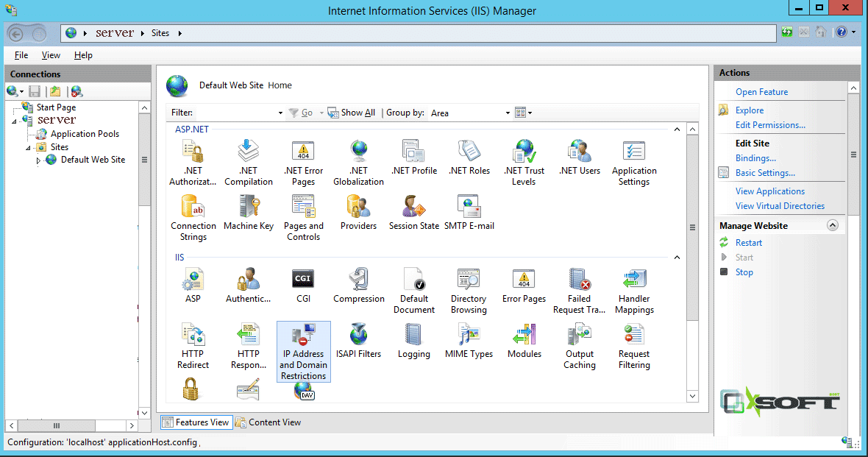The image size is (868, 457).
Task: Select Failed Request Tracing icon
Action: pos(579,291)
